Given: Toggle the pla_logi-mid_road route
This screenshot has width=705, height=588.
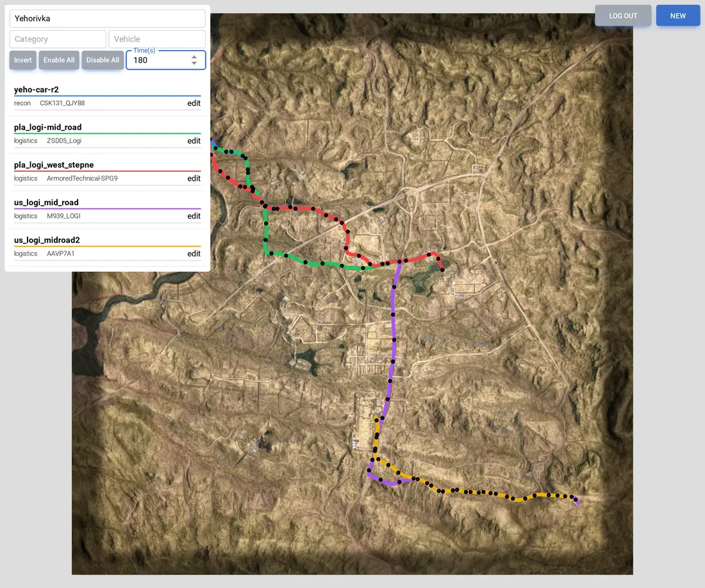Looking at the screenshot, I should (x=47, y=128).
